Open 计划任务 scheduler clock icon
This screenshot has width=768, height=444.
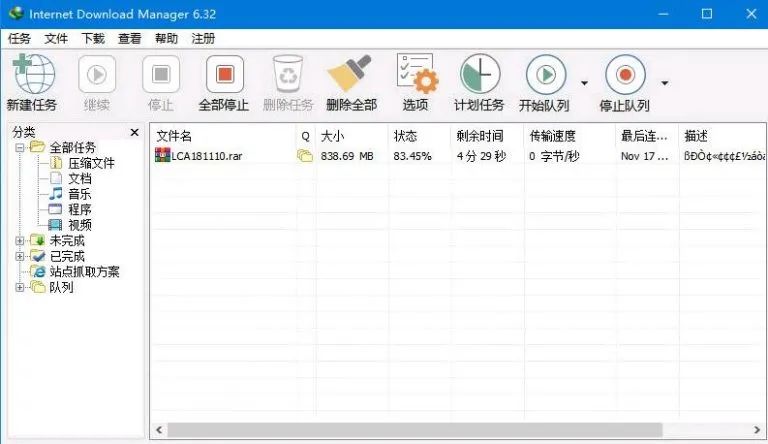480,74
